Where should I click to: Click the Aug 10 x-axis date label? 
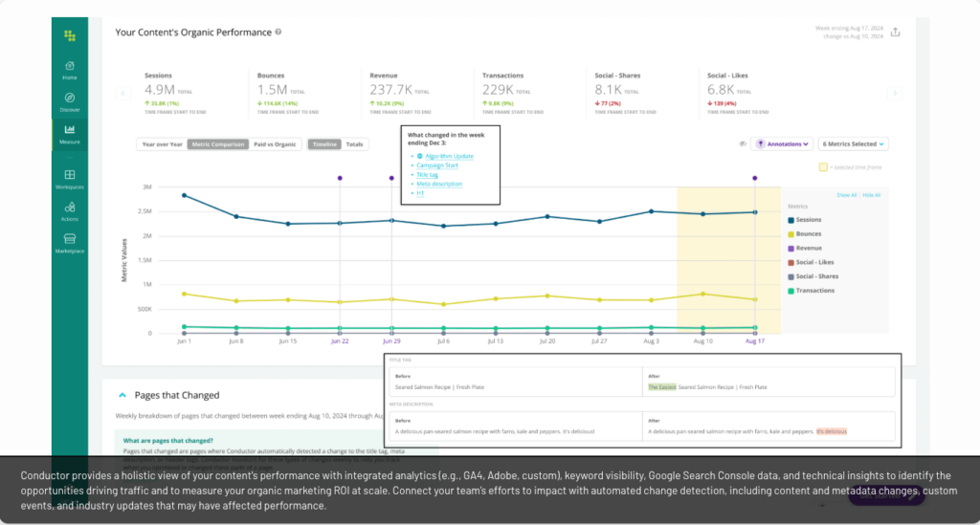[x=703, y=341]
